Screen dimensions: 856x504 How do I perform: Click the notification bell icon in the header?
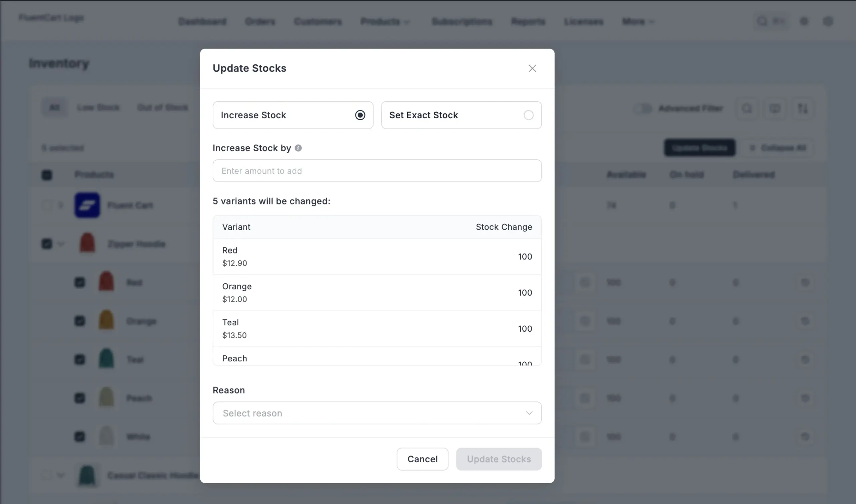(x=804, y=21)
